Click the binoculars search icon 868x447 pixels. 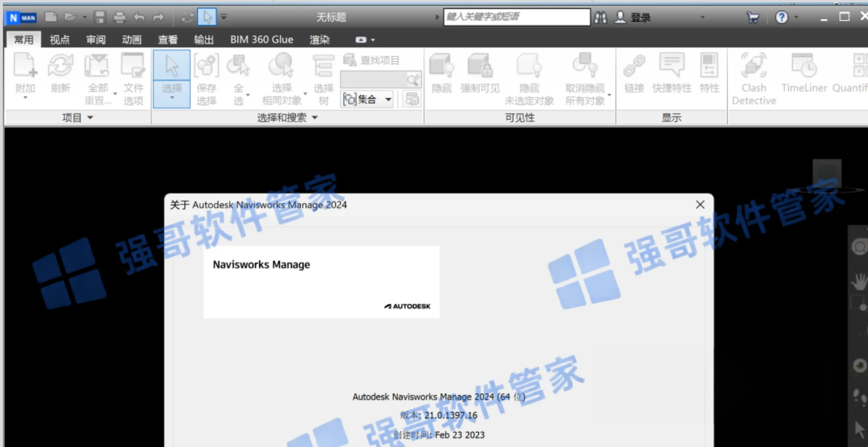600,18
